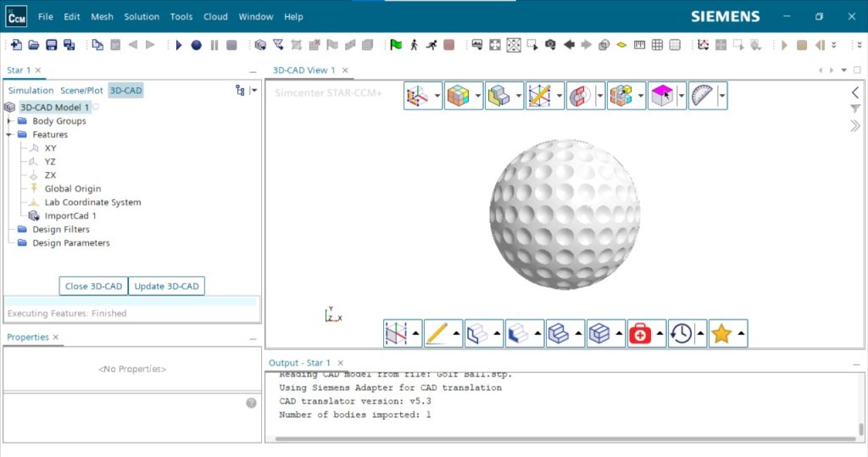
Task: Switch to the Scene/Plot tab
Action: (x=81, y=91)
